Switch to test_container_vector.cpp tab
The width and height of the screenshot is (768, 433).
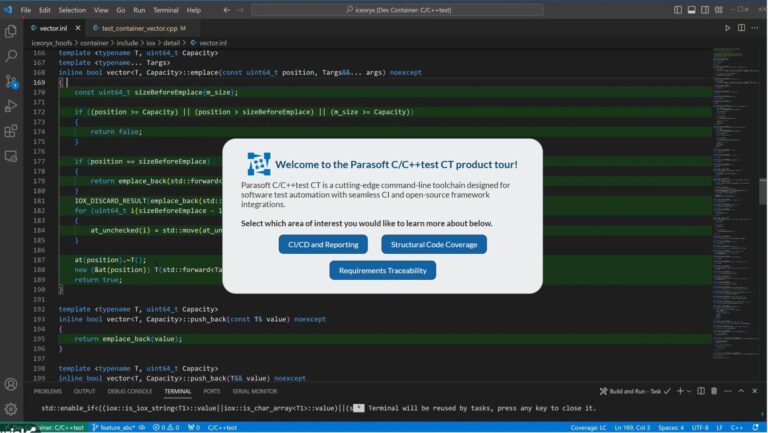140,28
